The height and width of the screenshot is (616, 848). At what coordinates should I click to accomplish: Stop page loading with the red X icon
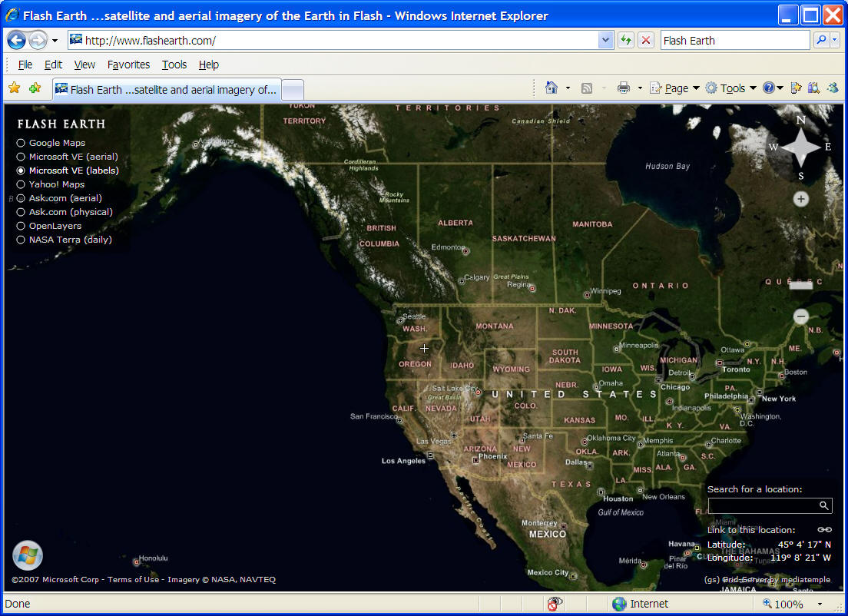point(646,40)
